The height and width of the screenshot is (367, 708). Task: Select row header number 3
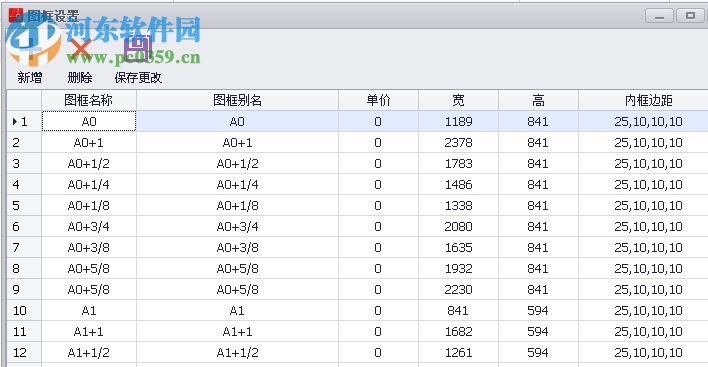(x=24, y=163)
